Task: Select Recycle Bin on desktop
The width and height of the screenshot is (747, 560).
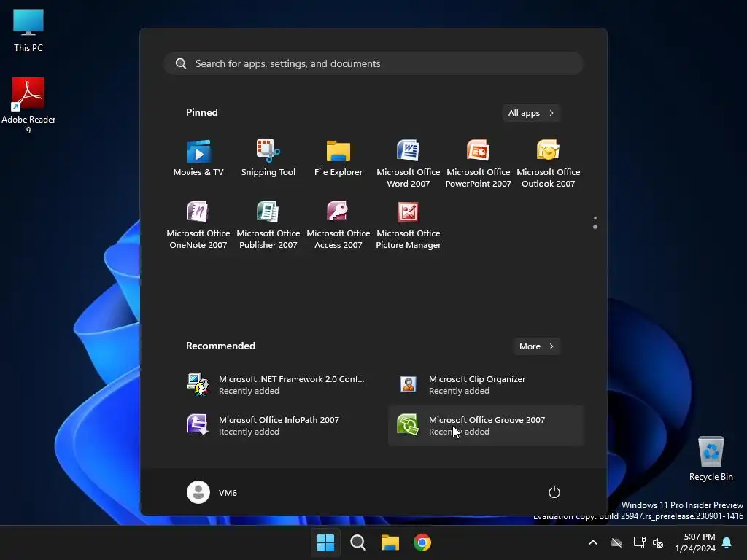Action: click(x=711, y=459)
